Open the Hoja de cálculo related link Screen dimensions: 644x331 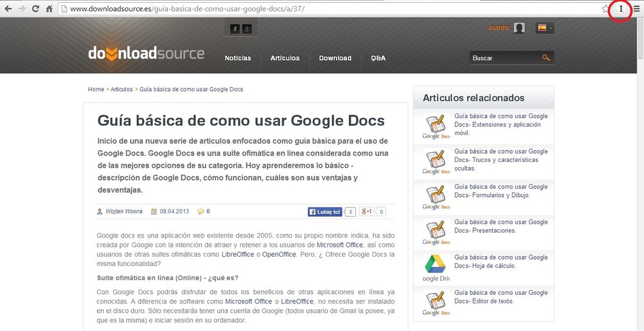click(x=501, y=261)
